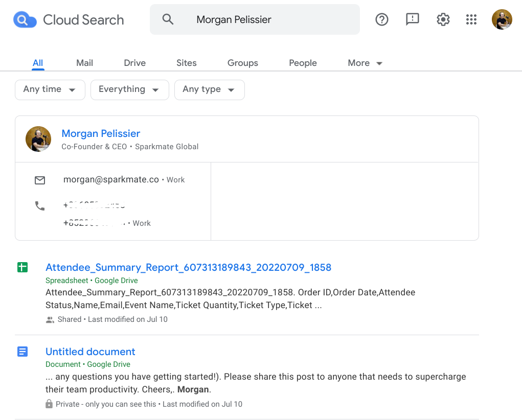Click the Cloud Search logo icon

click(x=25, y=20)
